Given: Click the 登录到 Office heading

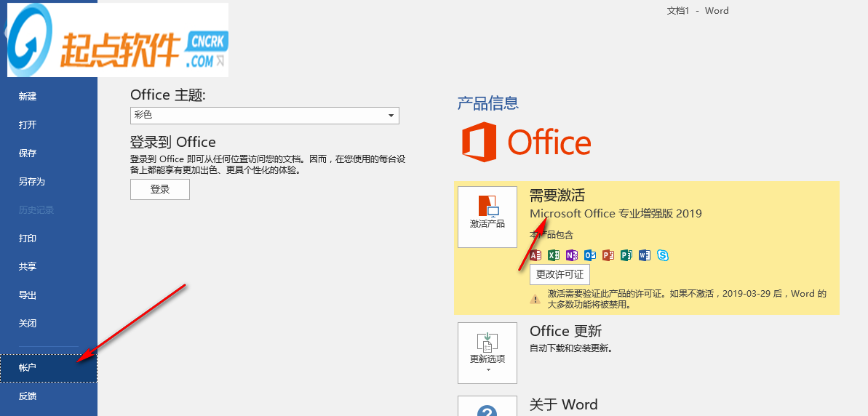Looking at the screenshot, I should [172, 142].
